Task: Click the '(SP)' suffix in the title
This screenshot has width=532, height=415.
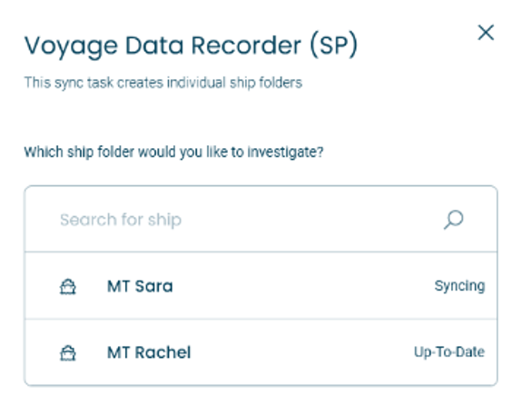Action: [334, 45]
